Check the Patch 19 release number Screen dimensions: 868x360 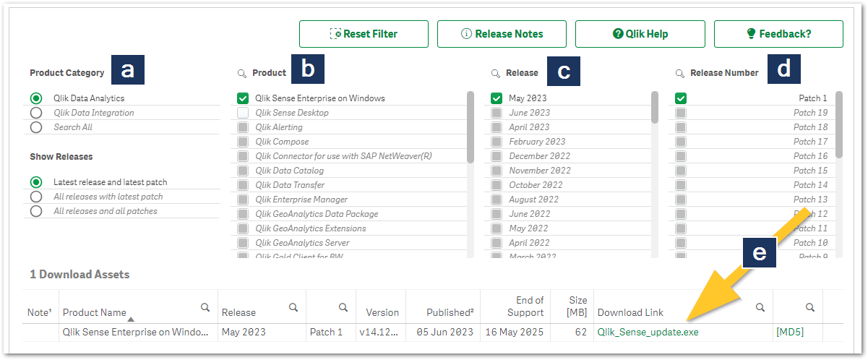pos(681,113)
